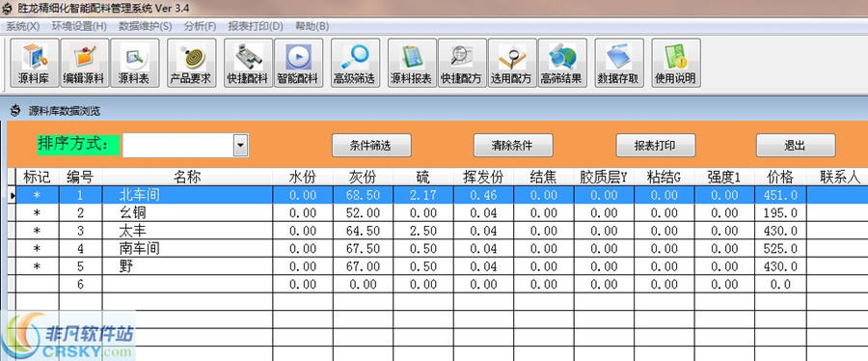868x361 pixels.
Task: Click 价格 value 525.0
Action: point(780,249)
